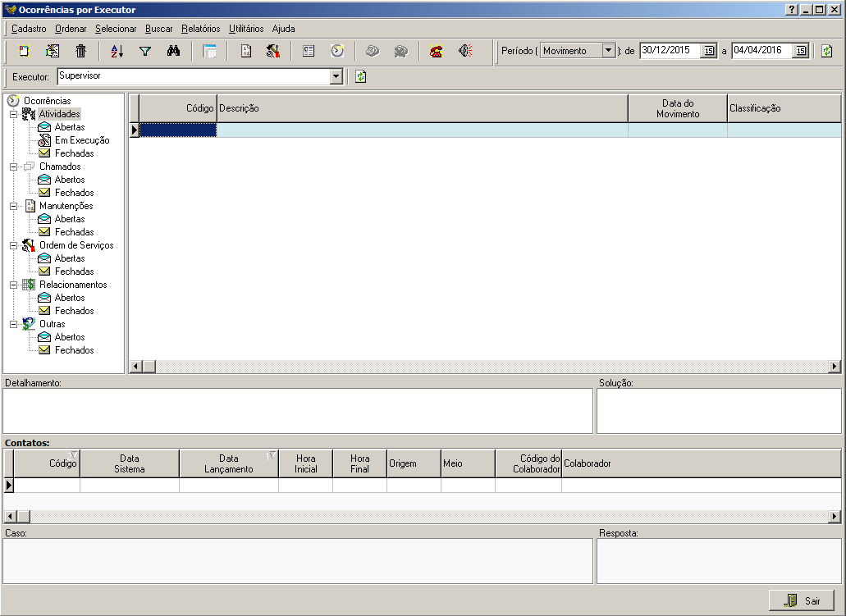This screenshot has height=616, width=846.
Task: Click the second grayed speech bubbles icon
Action: [x=401, y=51]
